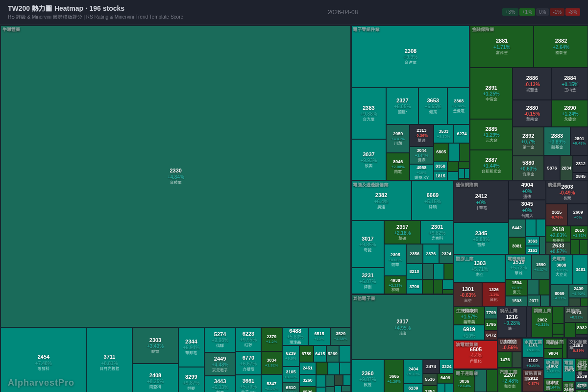Open the 3711 日月光投控 tile
The width and height of the screenshot is (588, 392).
coord(109,360)
